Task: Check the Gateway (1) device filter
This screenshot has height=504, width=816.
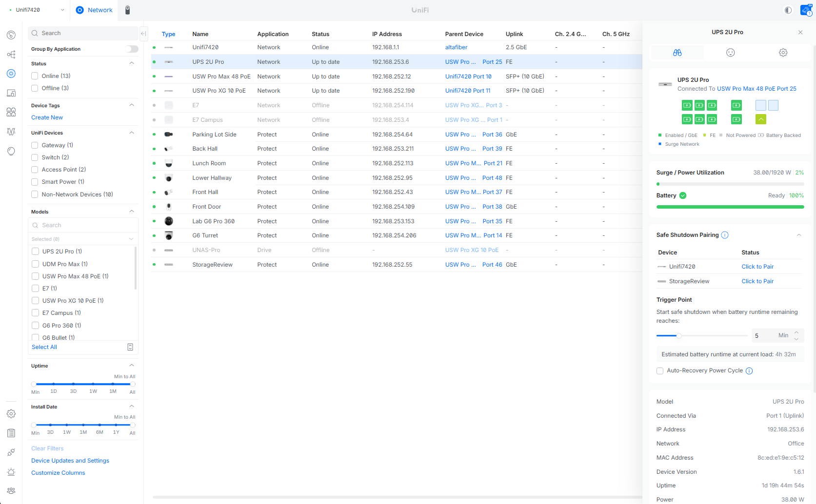Action: pyautogui.click(x=35, y=145)
